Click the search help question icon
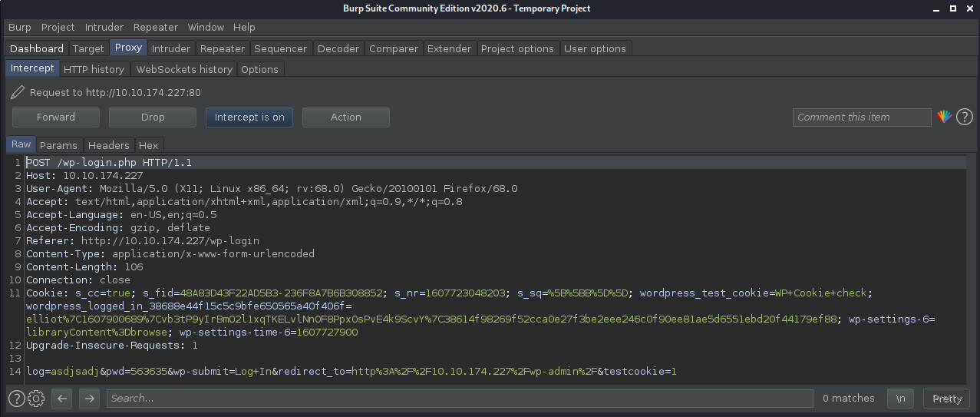Screen dimensions: 980x417 (x=16, y=398)
